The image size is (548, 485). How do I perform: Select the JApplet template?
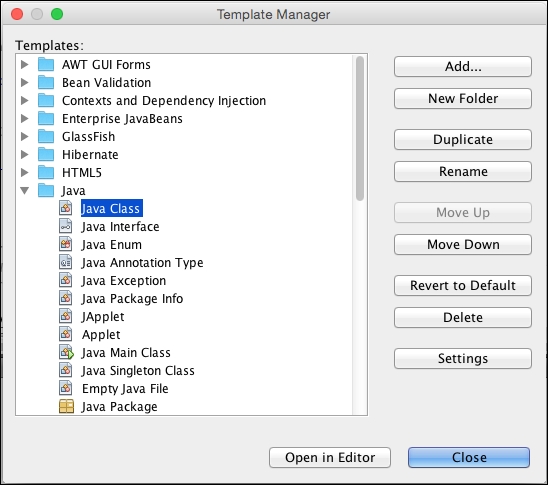coord(103,317)
